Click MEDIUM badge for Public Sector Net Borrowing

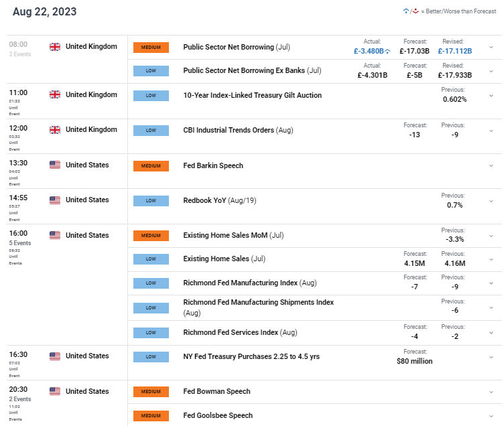pyautogui.click(x=151, y=48)
